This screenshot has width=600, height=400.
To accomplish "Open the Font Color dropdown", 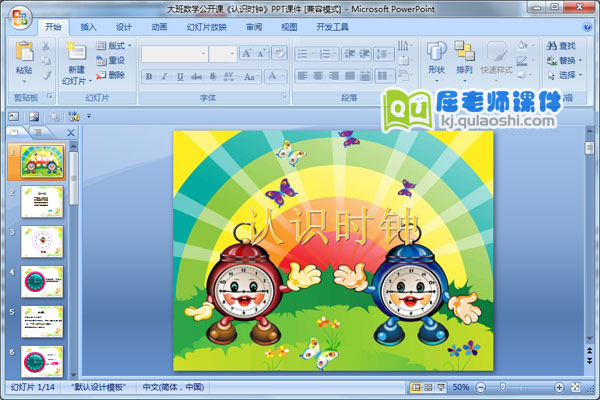I will (x=276, y=76).
